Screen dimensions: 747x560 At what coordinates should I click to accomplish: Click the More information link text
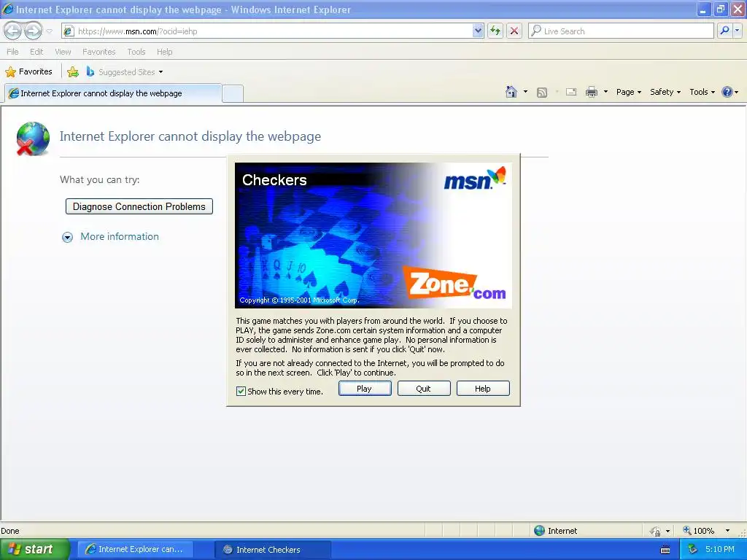(120, 237)
